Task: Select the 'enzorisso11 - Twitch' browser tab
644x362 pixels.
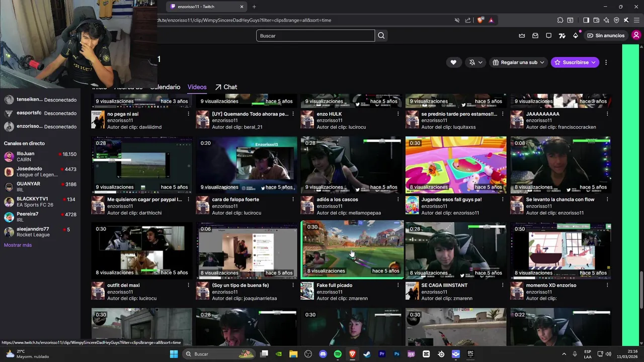Action: tap(205, 7)
